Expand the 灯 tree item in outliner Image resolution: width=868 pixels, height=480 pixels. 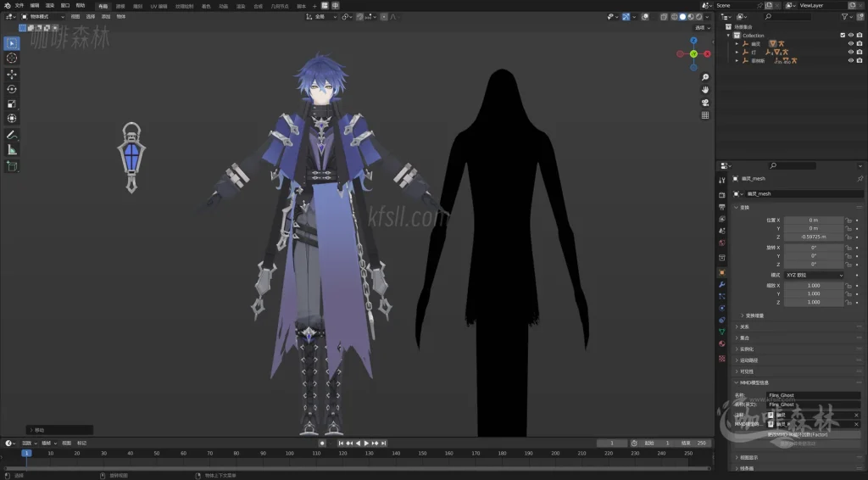(737, 52)
